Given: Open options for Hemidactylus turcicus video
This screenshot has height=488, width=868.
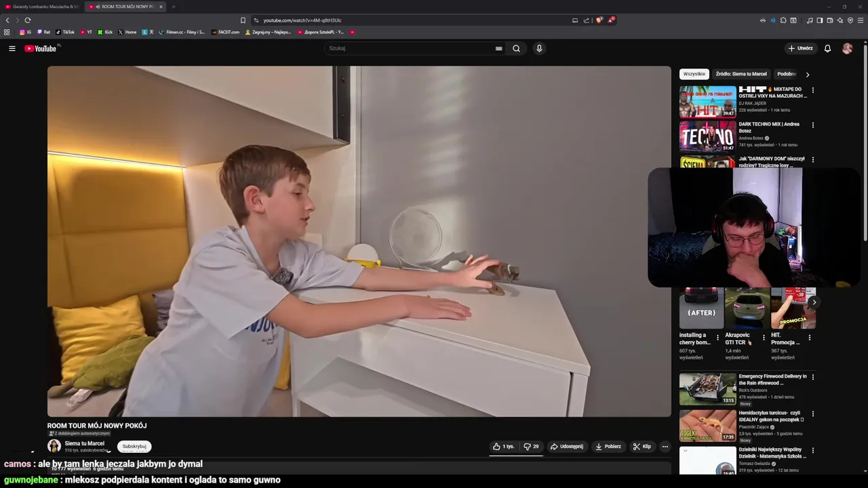Looking at the screenshot, I should pos(812,414).
